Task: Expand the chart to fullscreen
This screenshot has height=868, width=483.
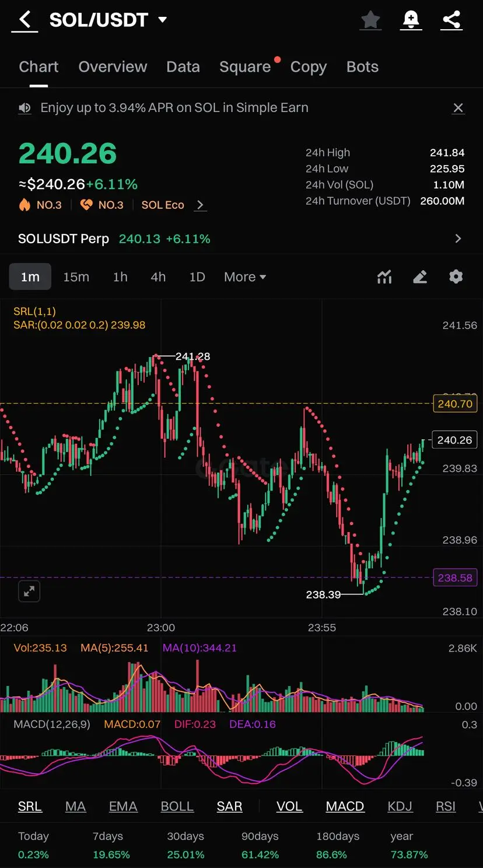Action: point(29,591)
